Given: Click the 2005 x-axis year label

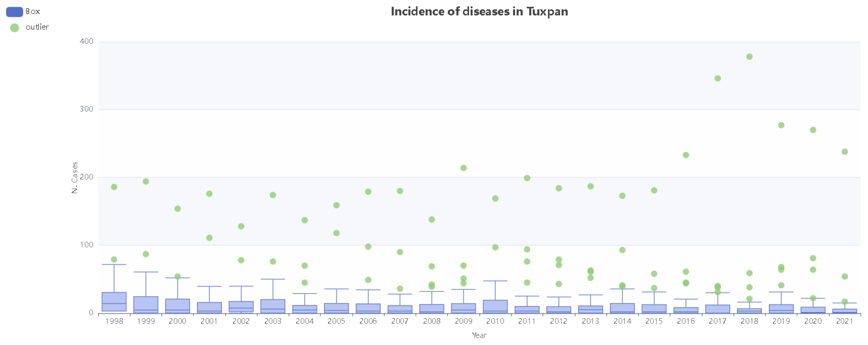Looking at the screenshot, I should point(336,321).
